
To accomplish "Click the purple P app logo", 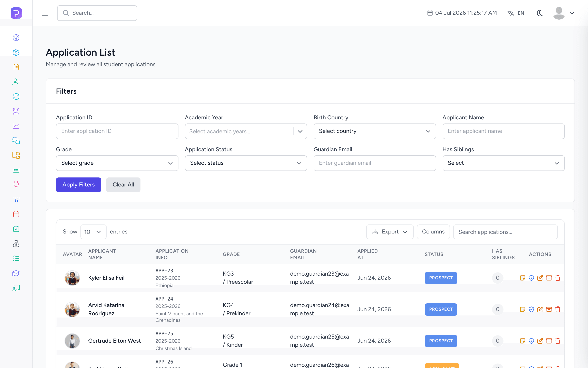I will click(16, 13).
